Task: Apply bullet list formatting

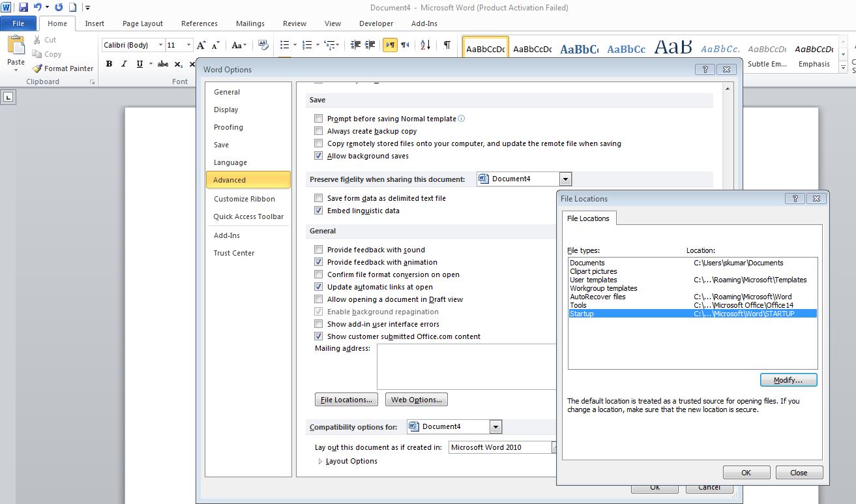Action: 284,45
